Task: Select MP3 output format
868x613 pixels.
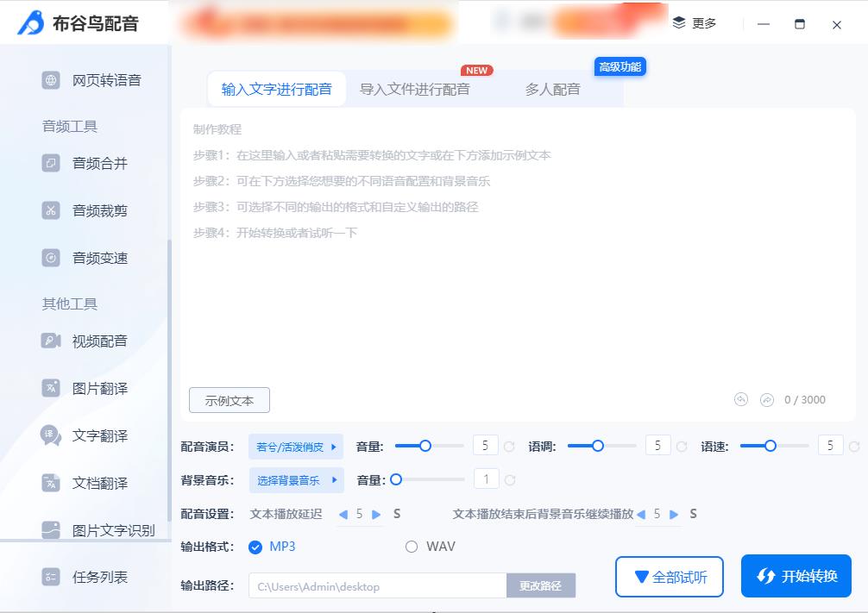Action: [255, 547]
